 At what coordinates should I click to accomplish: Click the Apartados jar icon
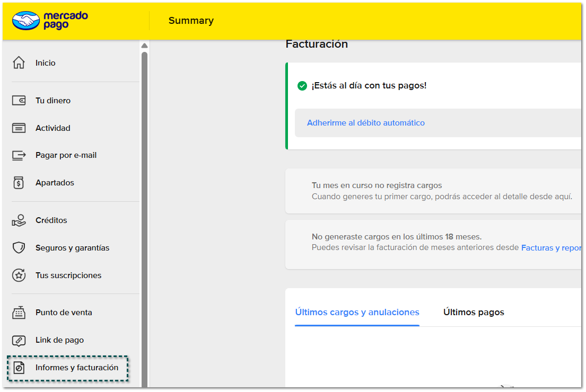pos(19,183)
